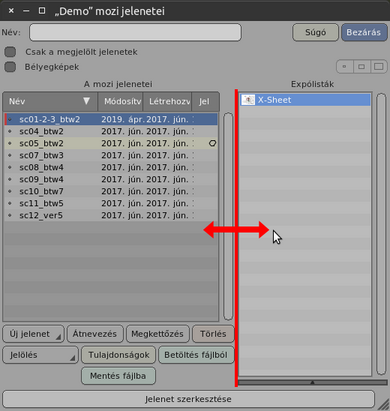Click the scene list vertical scrollbar
Viewport: 390px width, 411px height.
click(228, 217)
